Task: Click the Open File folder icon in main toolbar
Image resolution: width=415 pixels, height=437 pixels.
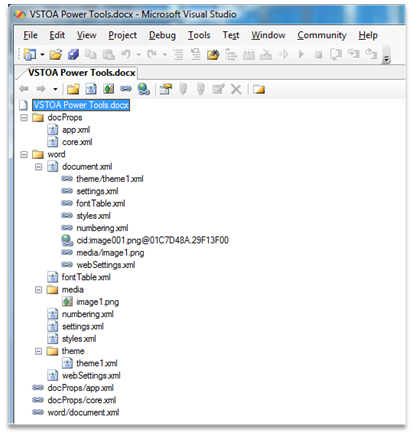Action: pos(56,54)
